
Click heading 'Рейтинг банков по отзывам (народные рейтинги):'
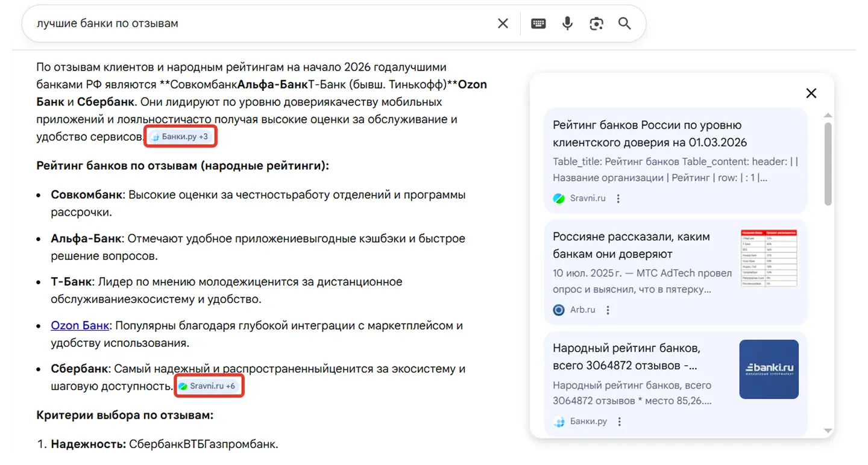coord(183,166)
